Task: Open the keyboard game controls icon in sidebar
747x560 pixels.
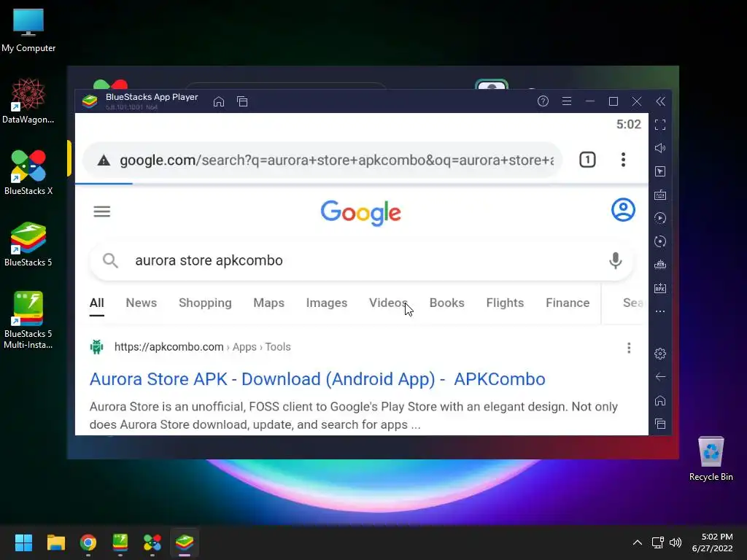Action: pos(660,195)
